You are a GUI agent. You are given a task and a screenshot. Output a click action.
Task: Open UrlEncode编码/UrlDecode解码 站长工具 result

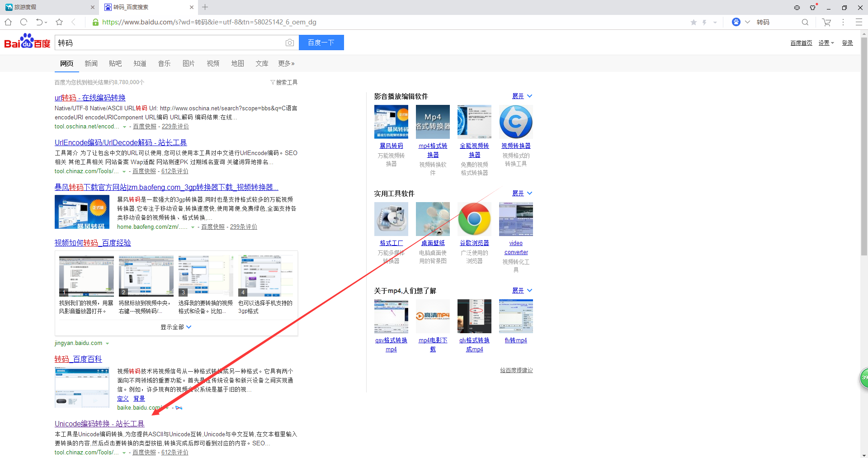121,142
